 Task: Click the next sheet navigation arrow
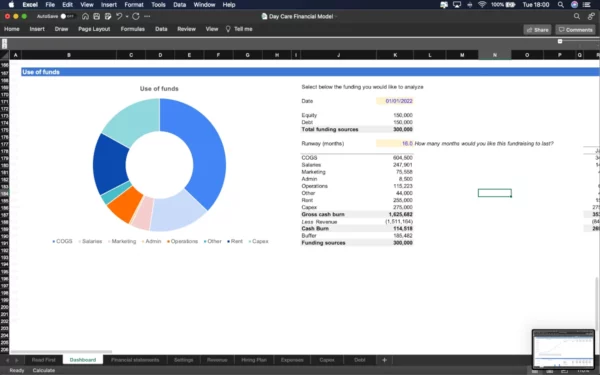pos(16,360)
